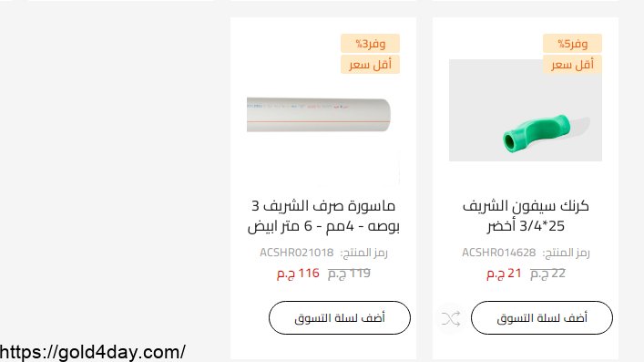Click the وفر3% discount badge
644x362 pixels.
pyautogui.click(x=370, y=43)
